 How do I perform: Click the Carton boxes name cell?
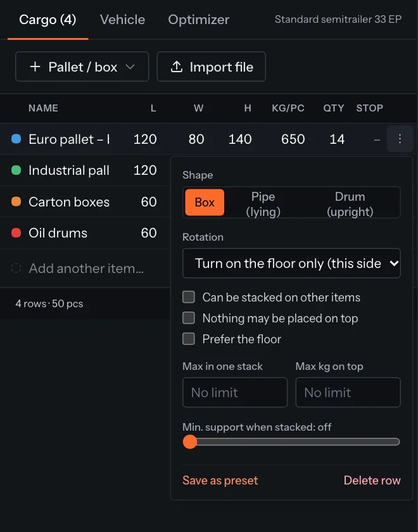[69, 202]
